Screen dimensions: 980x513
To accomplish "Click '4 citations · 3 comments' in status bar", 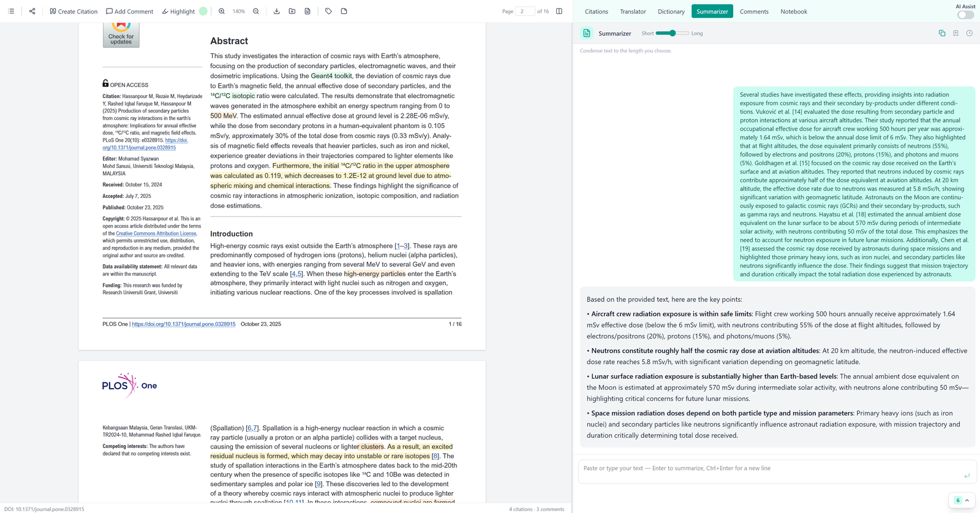I will [537, 509].
